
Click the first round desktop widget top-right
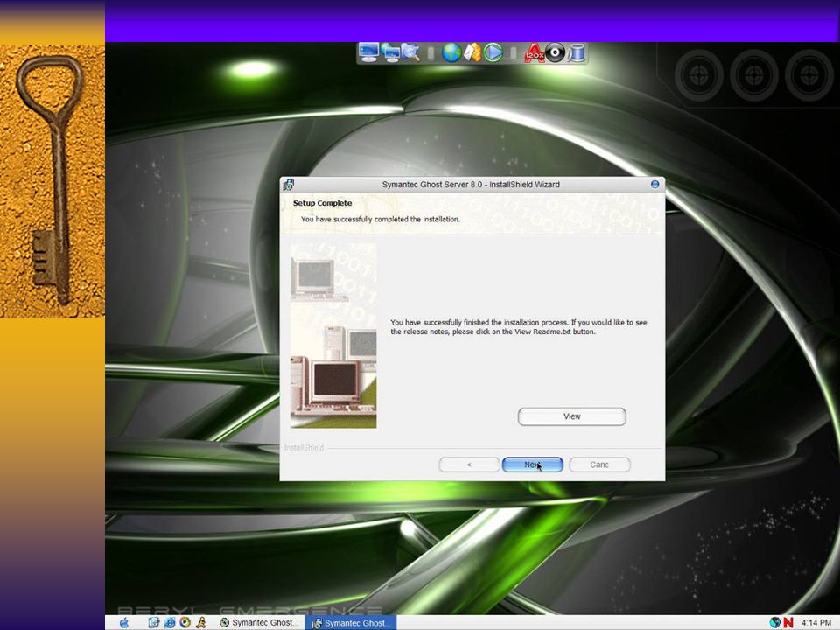point(698,75)
